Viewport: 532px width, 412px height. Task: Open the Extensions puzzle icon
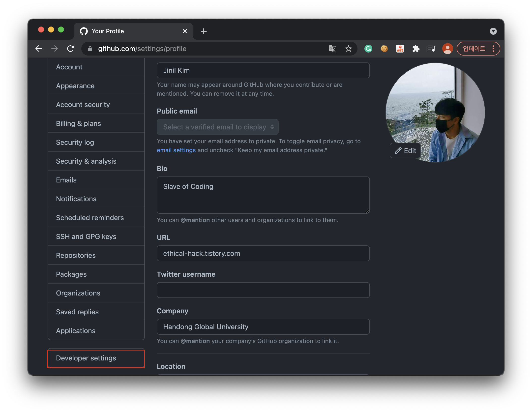click(x=416, y=49)
